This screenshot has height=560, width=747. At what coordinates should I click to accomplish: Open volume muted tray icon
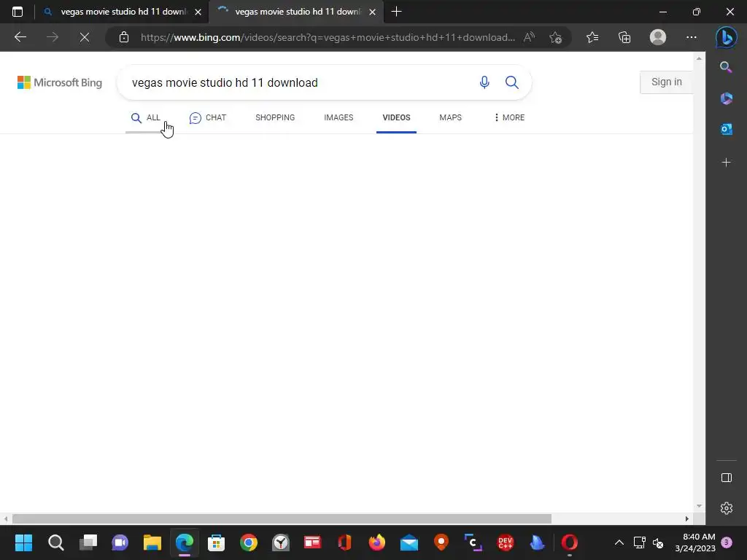pos(658,542)
